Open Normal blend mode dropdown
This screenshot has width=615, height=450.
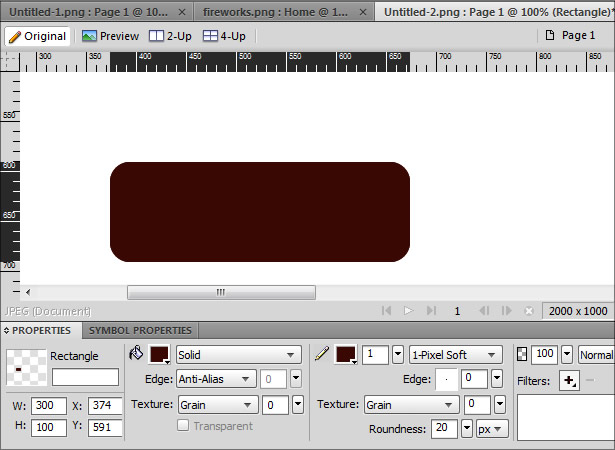click(x=596, y=355)
